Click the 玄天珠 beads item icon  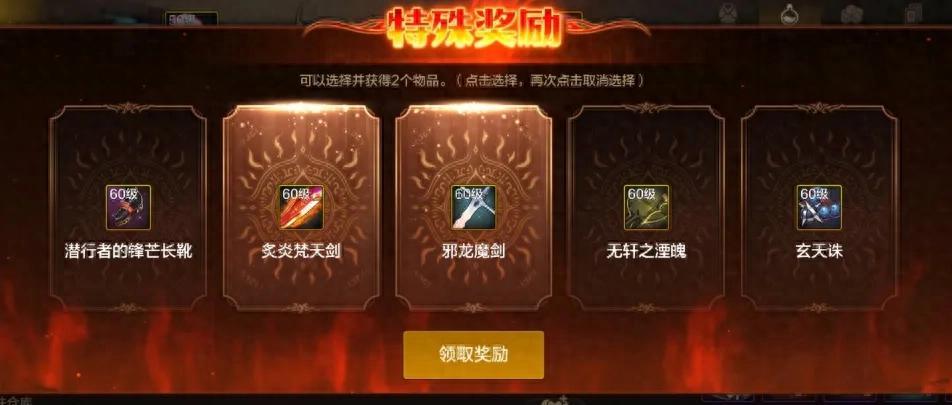tap(820, 207)
